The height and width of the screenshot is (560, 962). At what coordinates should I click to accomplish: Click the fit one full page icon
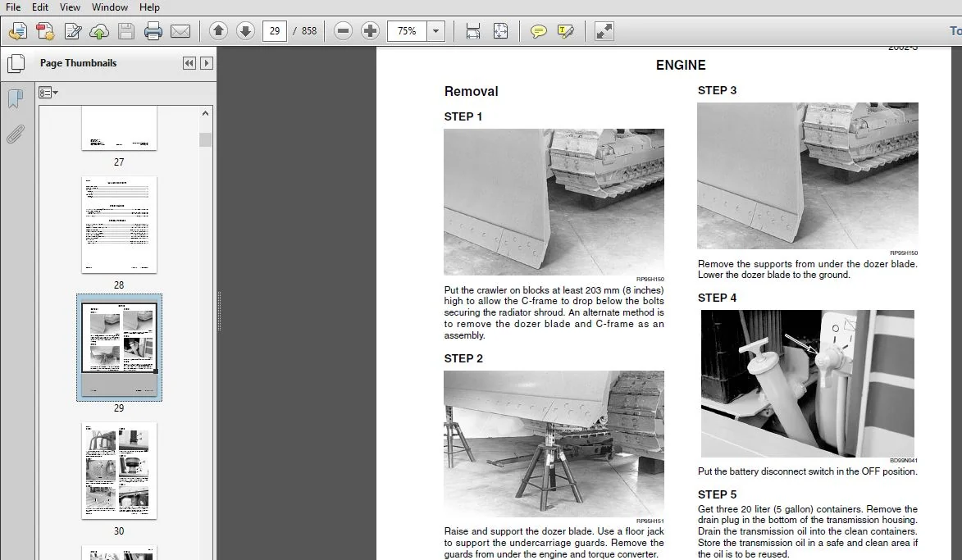point(500,30)
